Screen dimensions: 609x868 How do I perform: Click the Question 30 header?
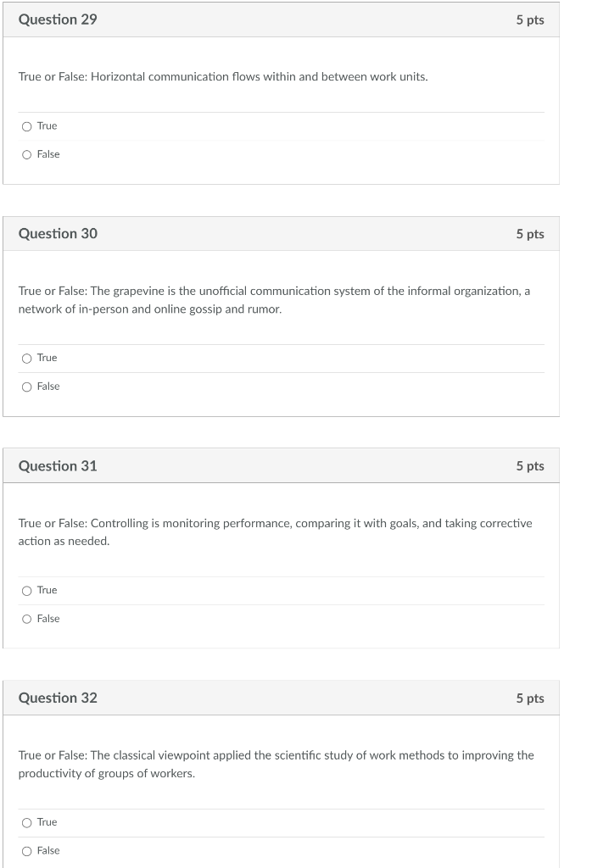(x=58, y=234)
